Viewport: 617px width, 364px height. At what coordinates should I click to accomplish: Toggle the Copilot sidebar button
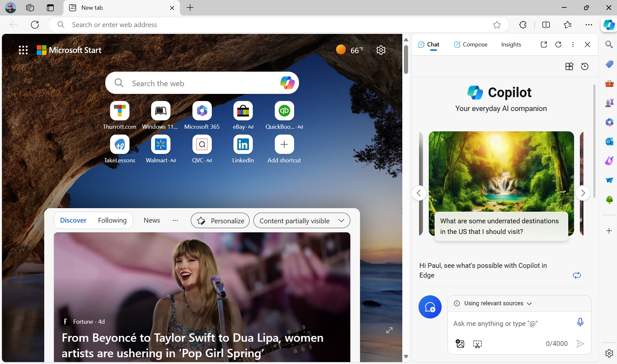[x=609, y=25]
